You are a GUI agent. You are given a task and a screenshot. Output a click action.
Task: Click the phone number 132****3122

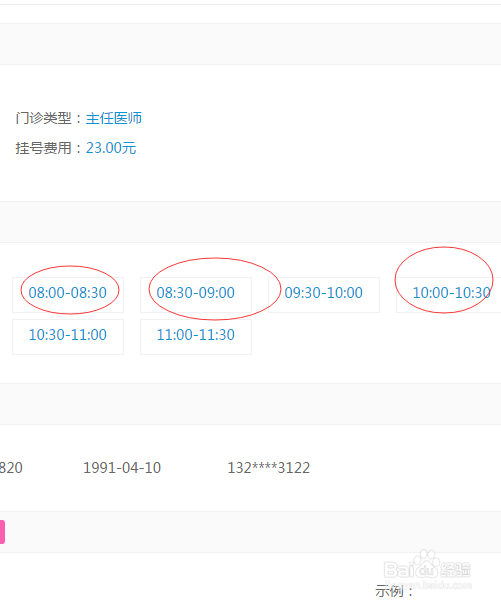pos(269,468)
